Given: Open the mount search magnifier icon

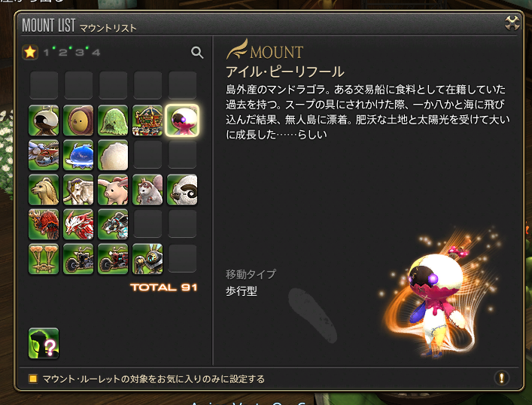Looking at the screenshot, I should 197,53.
